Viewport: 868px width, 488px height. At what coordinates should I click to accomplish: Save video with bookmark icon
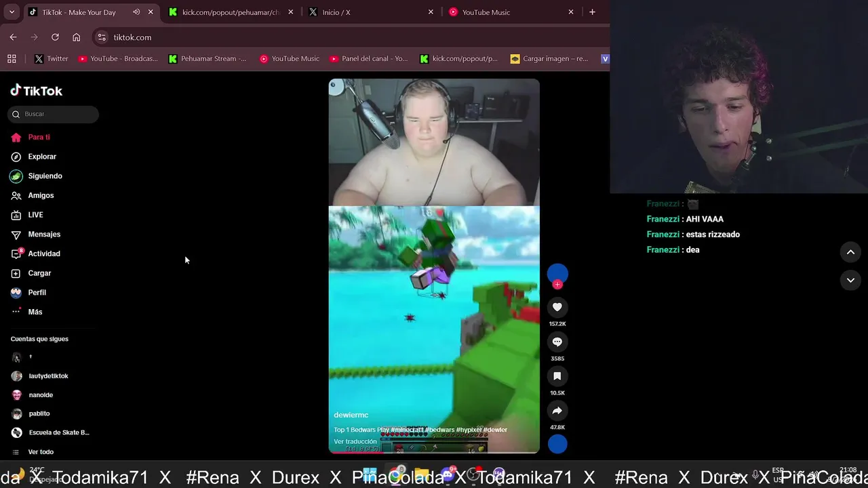click(x=557, y=376)
